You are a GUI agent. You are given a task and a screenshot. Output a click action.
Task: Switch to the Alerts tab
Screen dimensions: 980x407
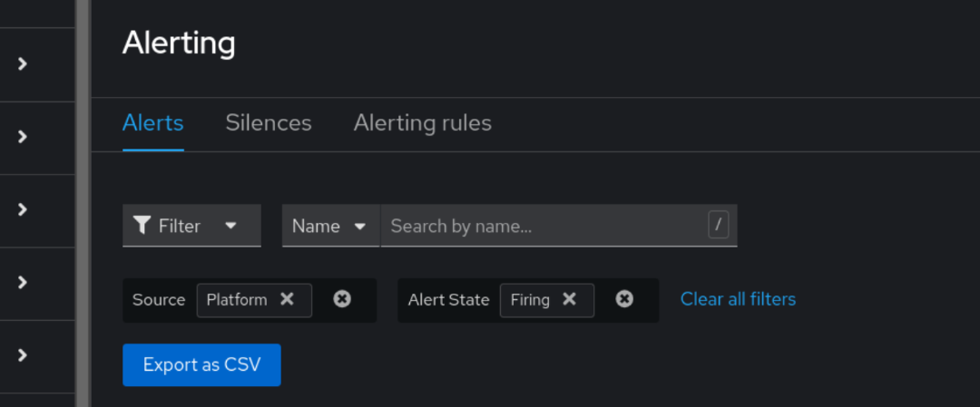pyautogui.click(x=152, y=123)
